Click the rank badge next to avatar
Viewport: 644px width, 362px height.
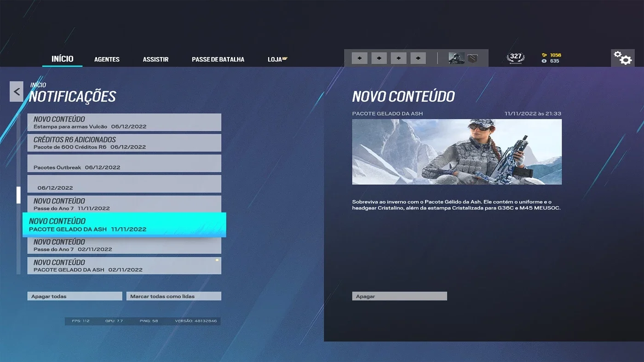[x=472, y=58]
